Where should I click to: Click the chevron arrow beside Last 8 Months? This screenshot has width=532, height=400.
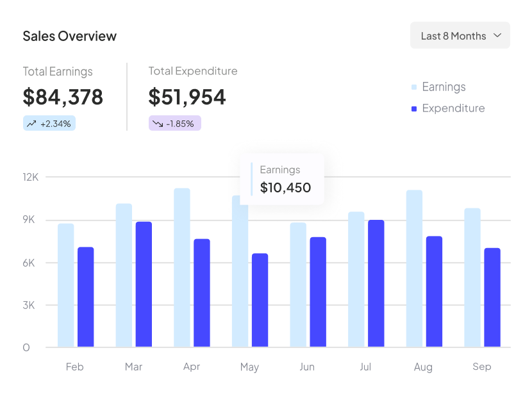(x=497, y=36)
